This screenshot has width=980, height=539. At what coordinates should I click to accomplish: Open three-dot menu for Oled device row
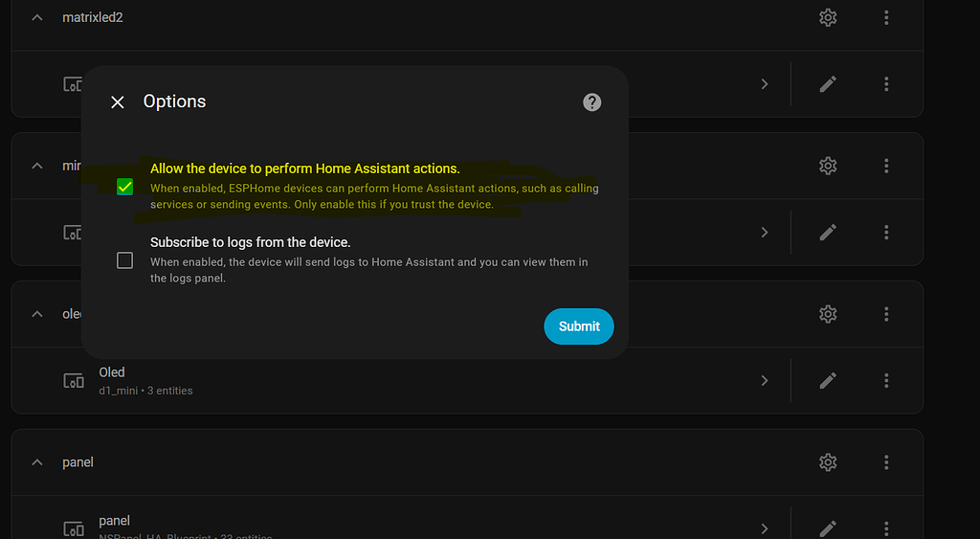pyautogui.click(x=886, y=380)
